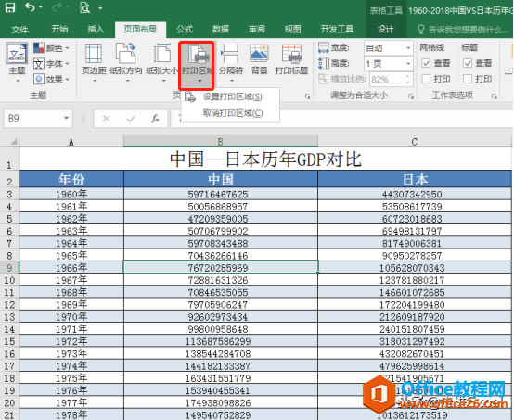Expand the Name Box B9 dropdown arrow
This screenshot has width=514, height=420.
tap(66, 118)
